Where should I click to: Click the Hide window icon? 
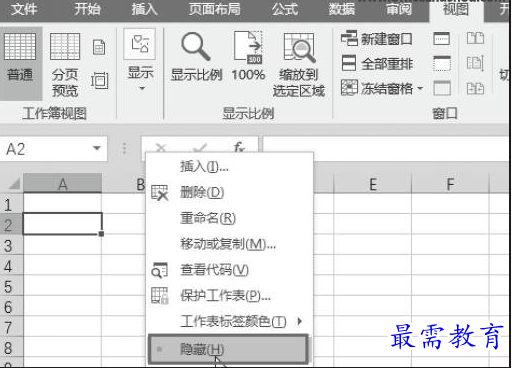[442, 63]
